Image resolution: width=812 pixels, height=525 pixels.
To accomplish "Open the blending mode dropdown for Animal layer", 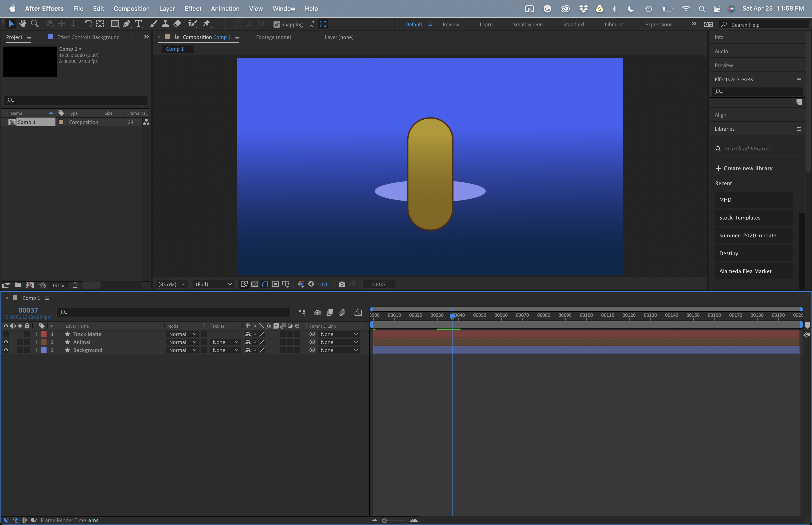I will coord(183,342).
